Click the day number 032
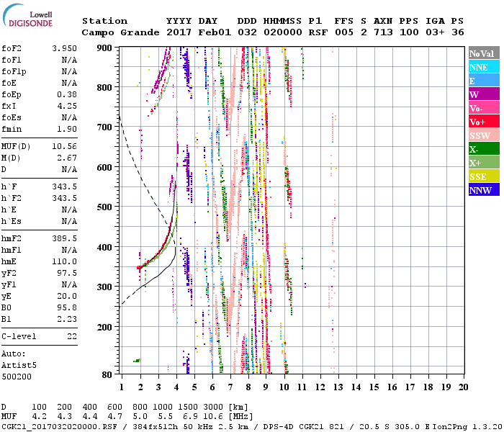Image resolution: width=504 pixels, height=432 pixels. point(247,32)
